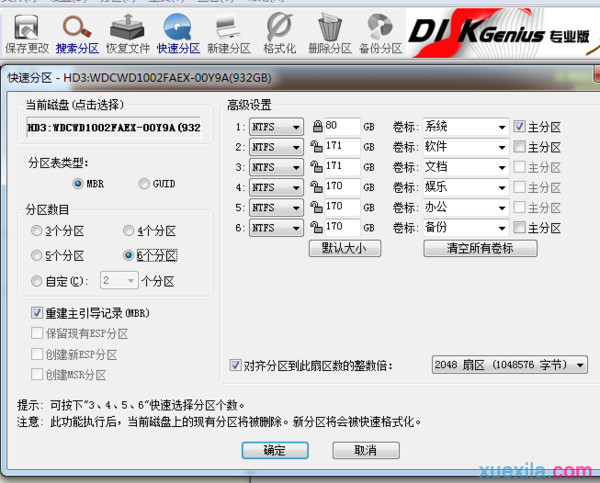Open the custom partition count dropdown
This screenshot has height=483, width=600.
[x=119, y=281]
